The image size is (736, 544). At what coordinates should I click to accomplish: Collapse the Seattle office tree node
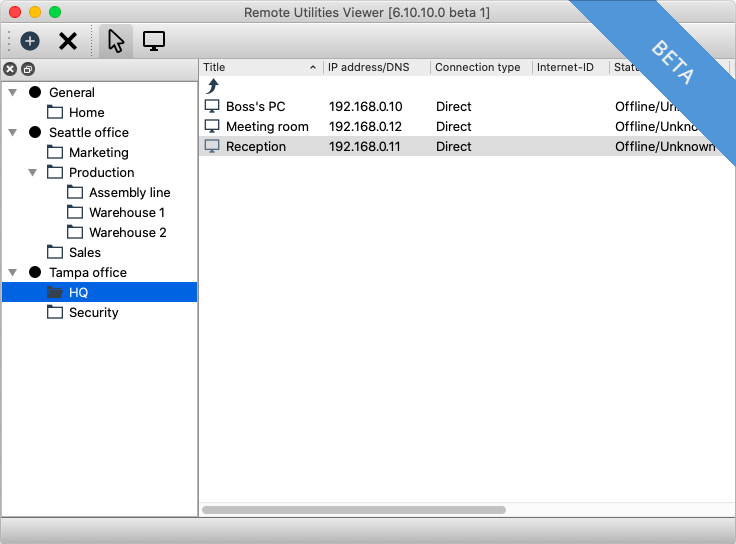coord(13,132)
